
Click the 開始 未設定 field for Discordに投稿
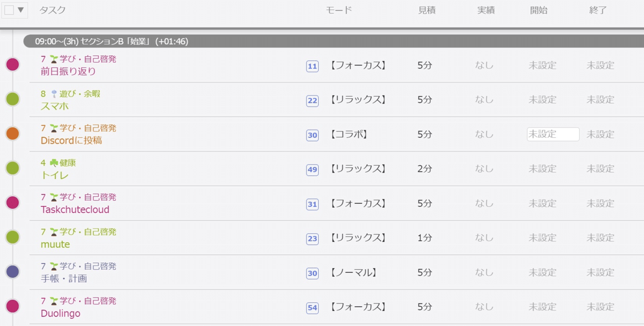tap(553, 134)
